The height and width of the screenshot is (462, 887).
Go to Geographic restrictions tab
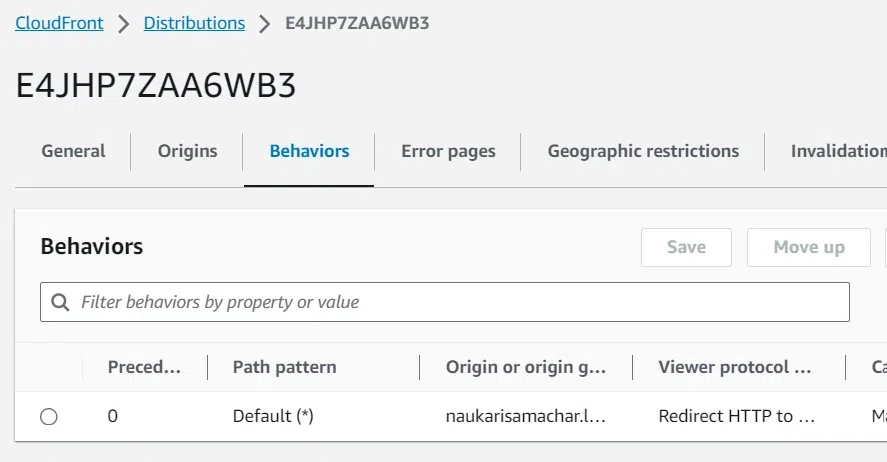click(x=643, y=152)
